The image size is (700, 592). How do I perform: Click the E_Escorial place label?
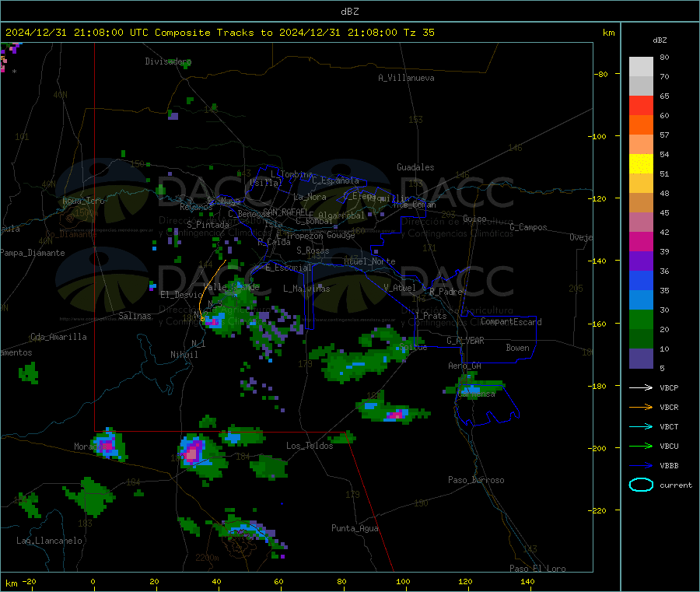pos(289,268)
